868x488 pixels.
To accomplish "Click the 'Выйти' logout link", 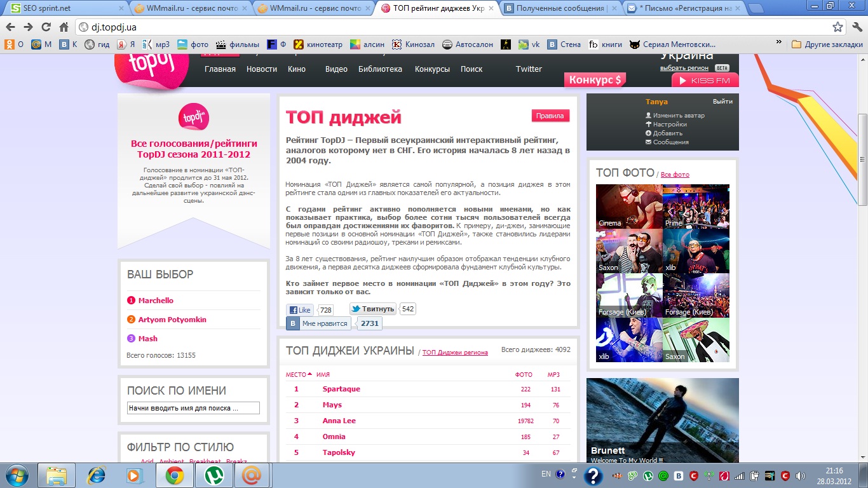I will pyautogui.click(x=722, y=102).
